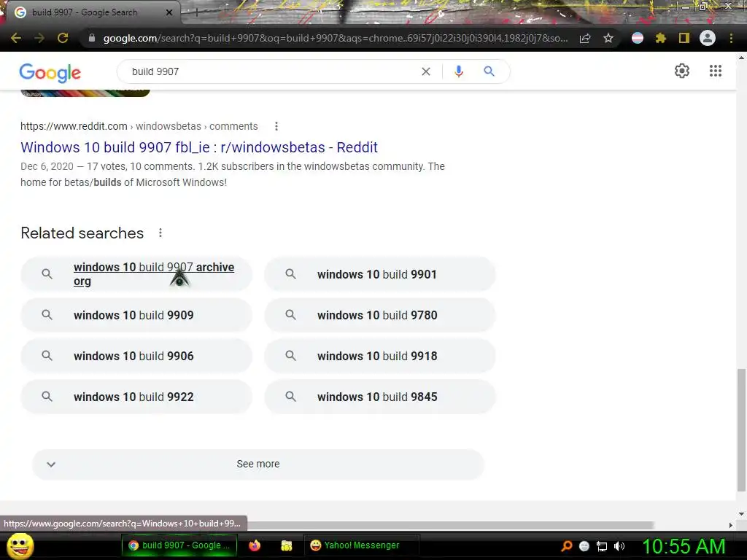Click the orange search tray icon
747x560 pixels.
pyautogui.click(x=566, y=545)
